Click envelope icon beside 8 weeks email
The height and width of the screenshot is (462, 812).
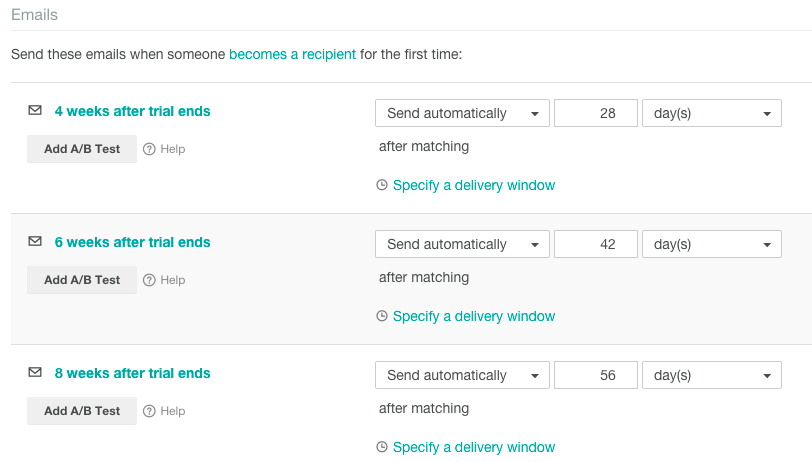35,372
